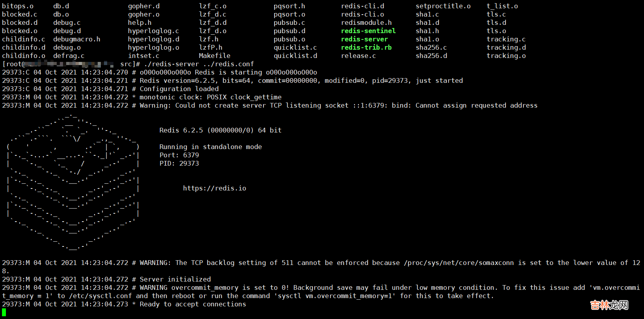Click the 'PID: 29373' text
644x319 pixels.
(179, 163)
